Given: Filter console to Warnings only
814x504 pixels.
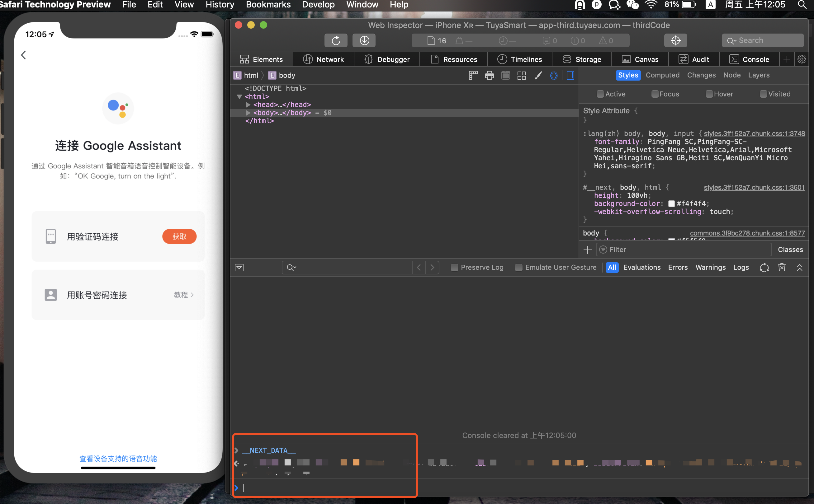Looking at the screenshot, I should tap(710, 267).
